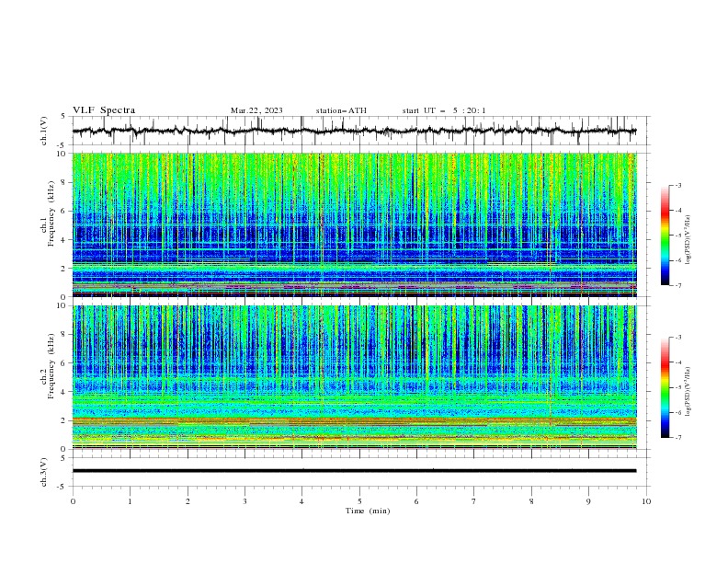Click time axis tick label "8"
The width and height of the screenshot is (728, 563).
point(531,501)
